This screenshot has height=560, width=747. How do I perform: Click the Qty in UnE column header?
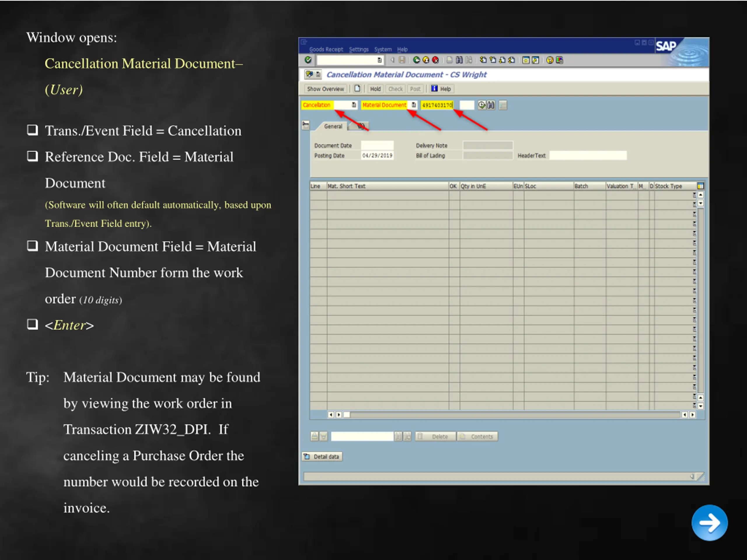coord(486,186)
